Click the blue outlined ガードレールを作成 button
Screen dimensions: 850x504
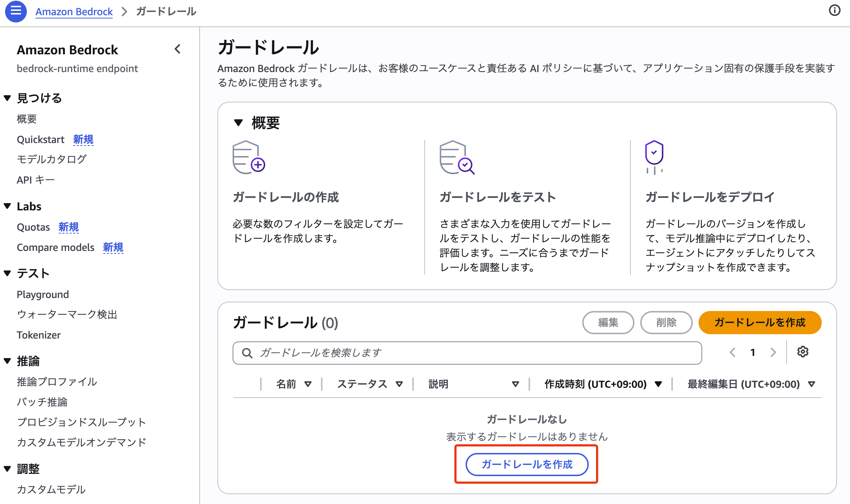pyautogui.click(x=527, y=464)
